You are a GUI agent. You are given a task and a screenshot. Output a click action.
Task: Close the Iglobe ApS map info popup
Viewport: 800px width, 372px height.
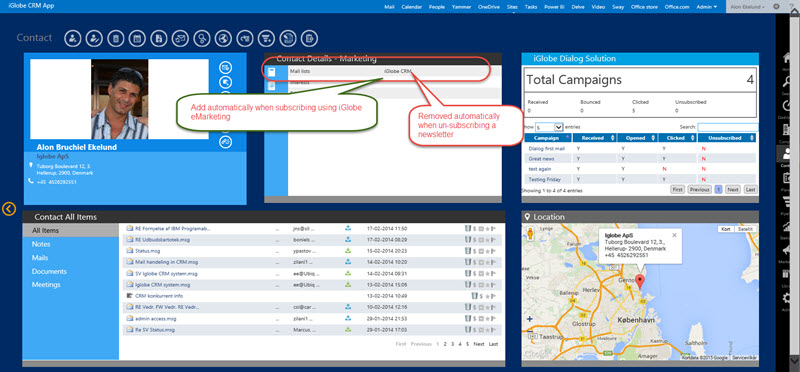[674, 235]
